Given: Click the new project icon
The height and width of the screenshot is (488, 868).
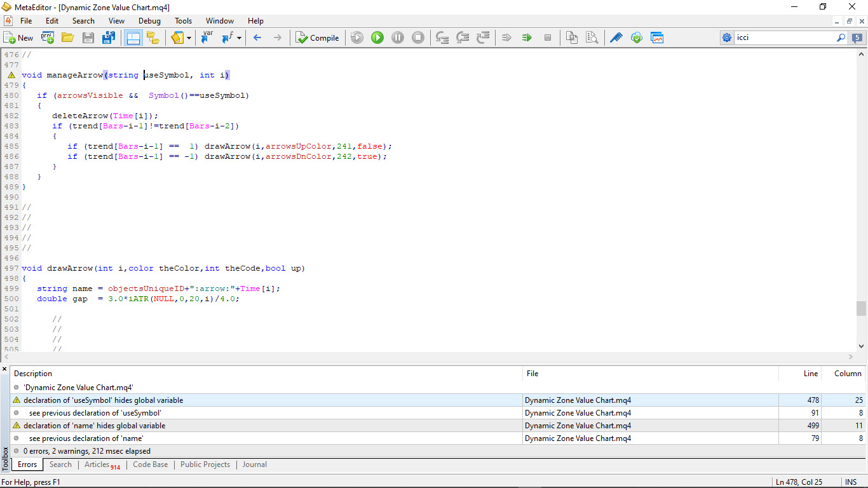Looking at the screenshot, I should 48,38.
